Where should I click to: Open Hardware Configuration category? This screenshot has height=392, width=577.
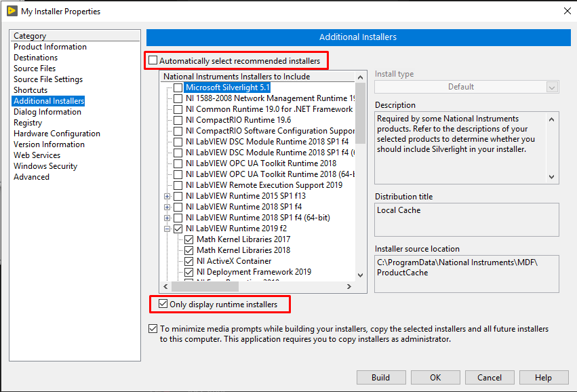point(57,133)
